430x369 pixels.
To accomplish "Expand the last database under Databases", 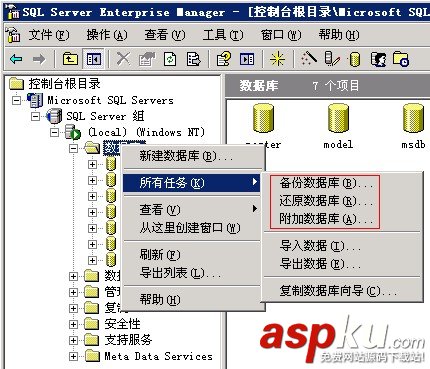I will pyautogui.click(x=92, y=260).
